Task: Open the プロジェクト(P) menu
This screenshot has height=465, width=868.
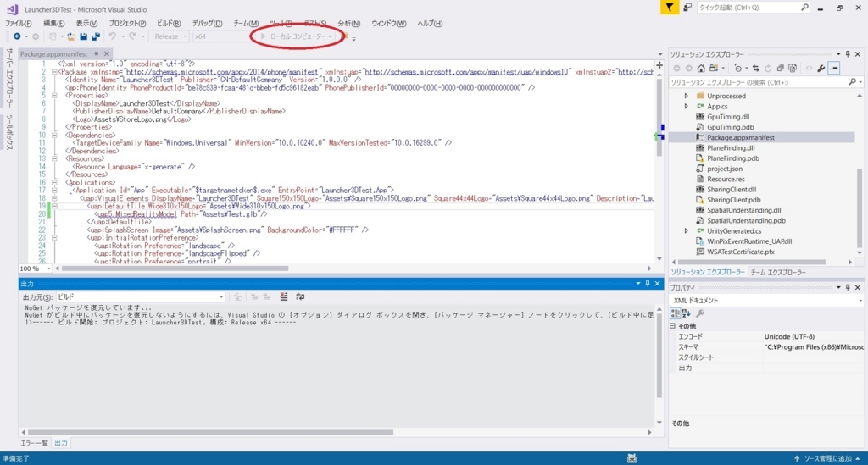Action: click(127, 23)
